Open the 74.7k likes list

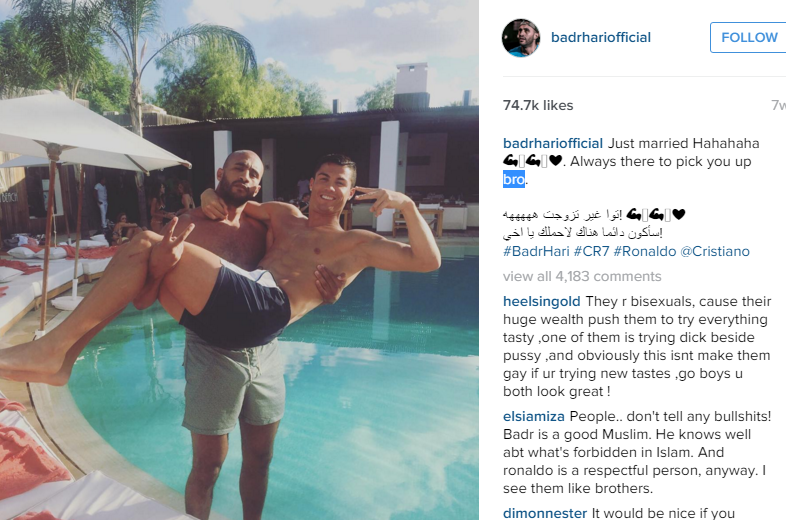pos(538,105)
